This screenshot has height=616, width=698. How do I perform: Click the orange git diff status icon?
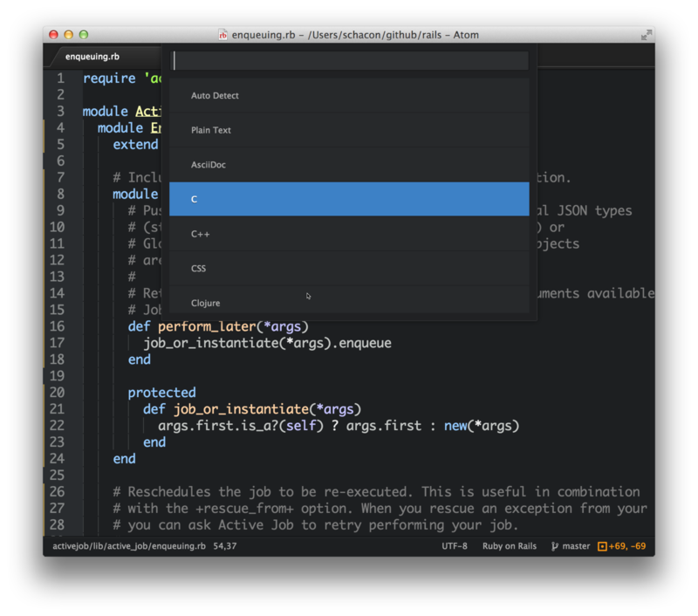pyautogui.click(x=602, y=547)
